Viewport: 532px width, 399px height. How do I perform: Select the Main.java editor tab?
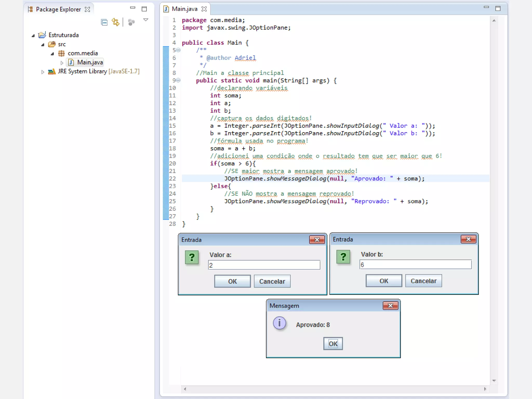(184, 9)
